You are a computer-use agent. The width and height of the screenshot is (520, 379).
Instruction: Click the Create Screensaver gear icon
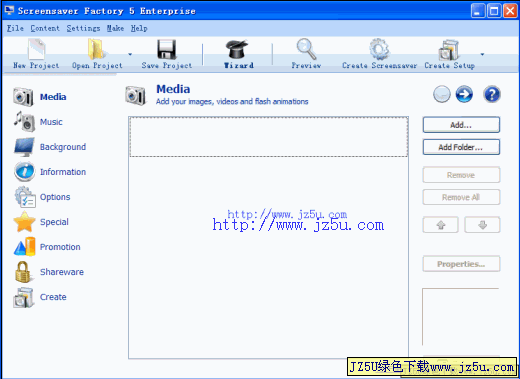coord(379,49)
